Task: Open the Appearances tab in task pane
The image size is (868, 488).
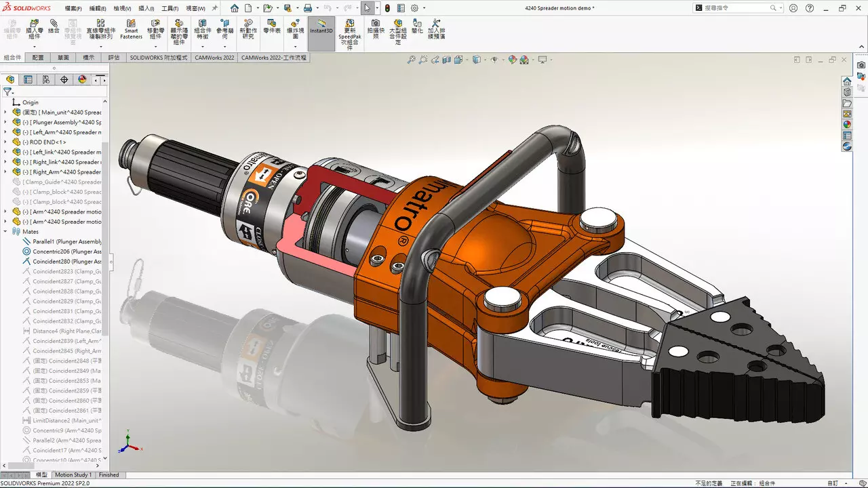Action: pyautogui.click(x=847, y=125)
